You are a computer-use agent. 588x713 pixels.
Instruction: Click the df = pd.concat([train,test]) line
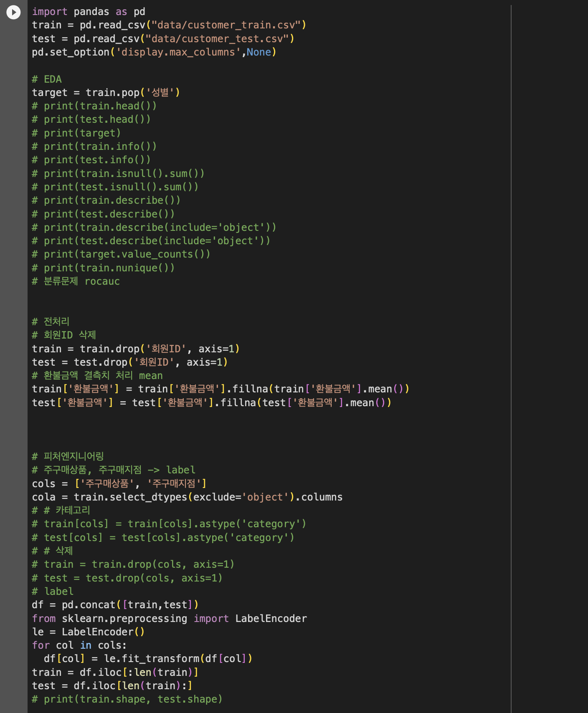[x=115, y=605]
